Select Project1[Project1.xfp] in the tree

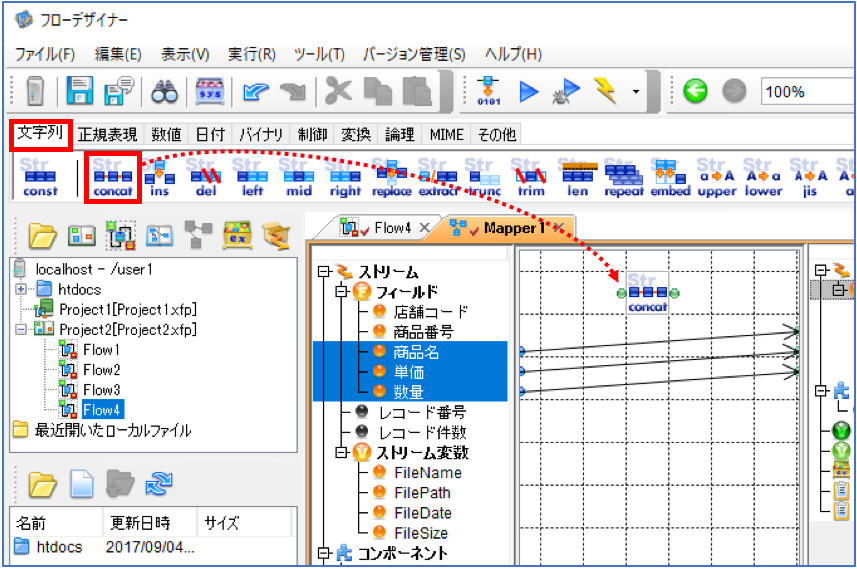pyautogui.click(x=128, y=309)
